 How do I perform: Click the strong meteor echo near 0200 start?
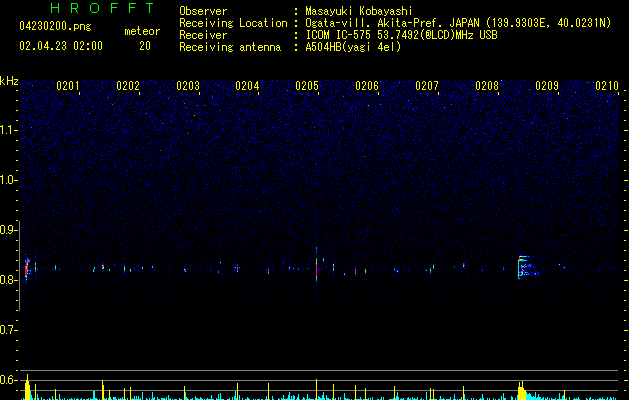pyautogui.click(x=27, y=269)
